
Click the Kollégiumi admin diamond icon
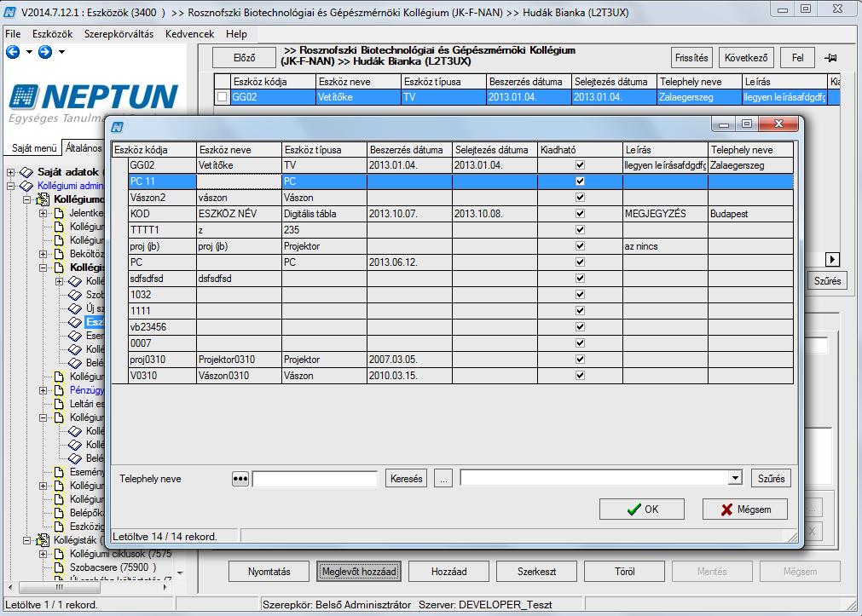26,186
